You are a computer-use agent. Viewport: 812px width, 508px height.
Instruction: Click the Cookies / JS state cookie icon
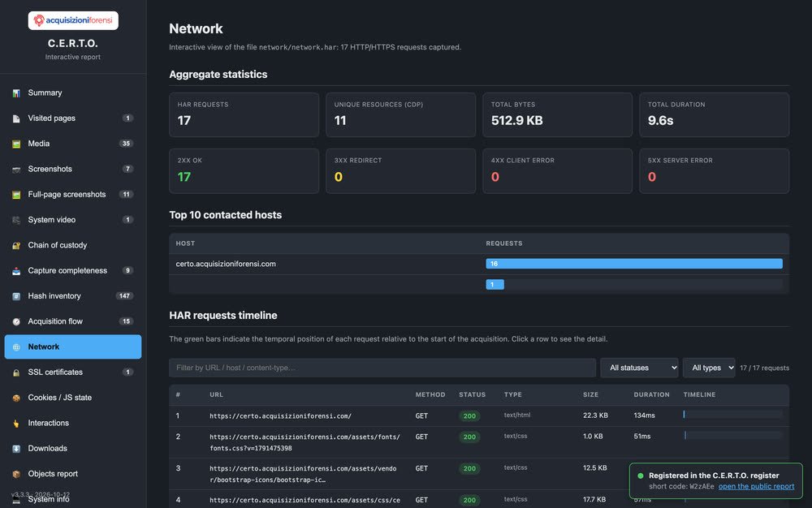coord(16,398)
